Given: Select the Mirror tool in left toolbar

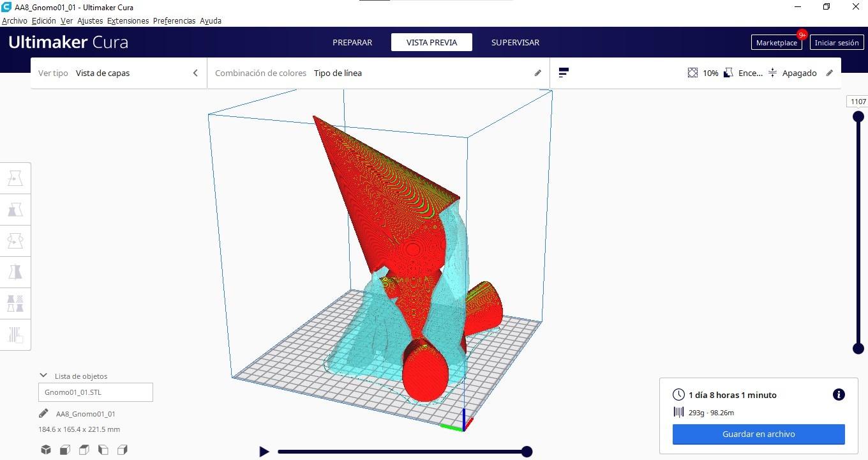Looking at the screenshot, I should [x=15, y=272].
